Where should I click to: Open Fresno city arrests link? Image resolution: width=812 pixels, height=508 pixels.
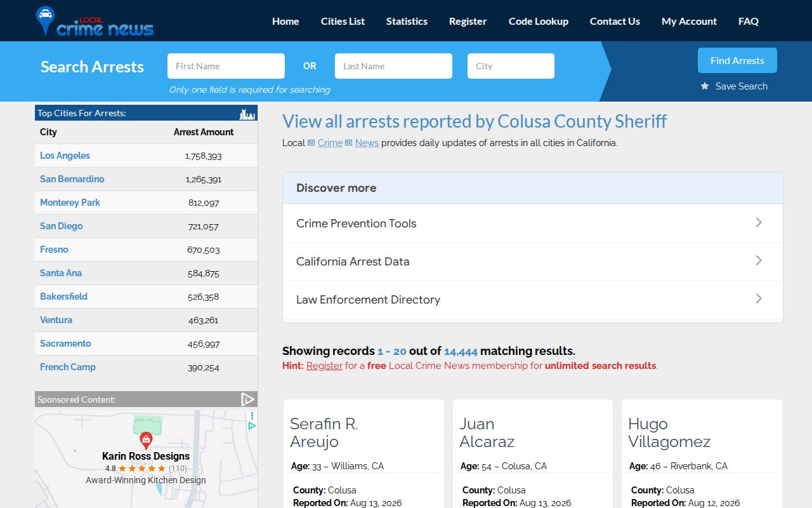[x=54, y=250]
